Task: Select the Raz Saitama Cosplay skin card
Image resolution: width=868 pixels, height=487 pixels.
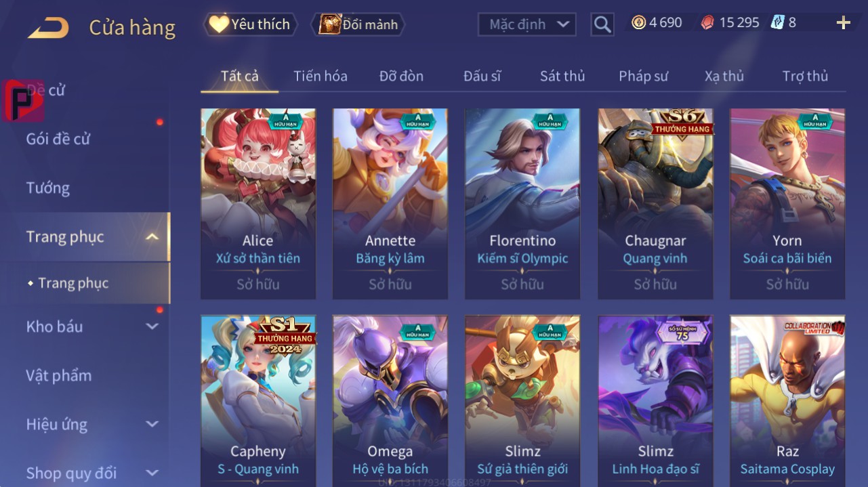Action: coord(787,398)
